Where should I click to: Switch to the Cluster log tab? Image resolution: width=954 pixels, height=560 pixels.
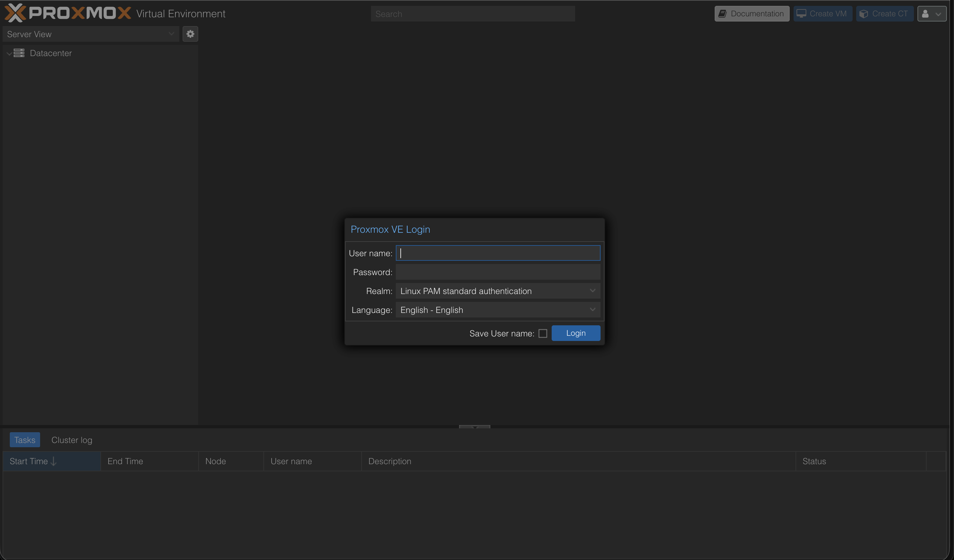pyautogui.click(x=71, y=440)
